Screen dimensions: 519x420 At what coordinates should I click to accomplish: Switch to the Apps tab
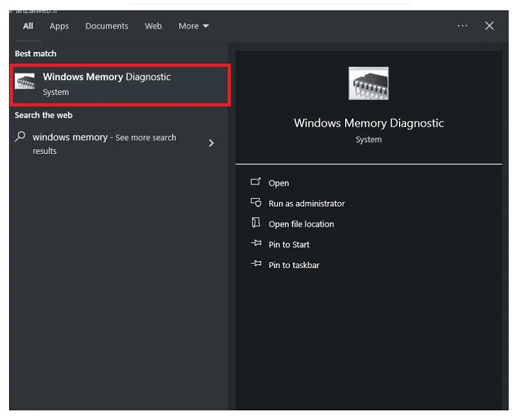59,26
